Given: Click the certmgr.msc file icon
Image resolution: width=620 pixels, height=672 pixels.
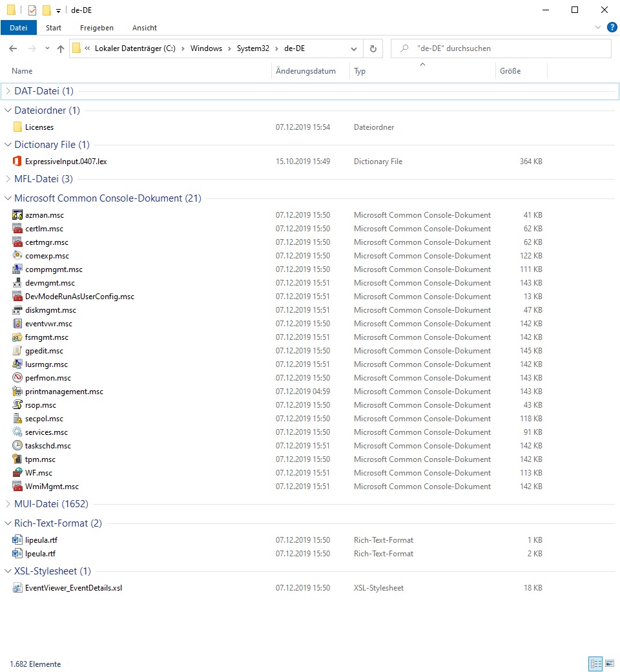Looking at the screenshot, I should [x=17, y=242].
